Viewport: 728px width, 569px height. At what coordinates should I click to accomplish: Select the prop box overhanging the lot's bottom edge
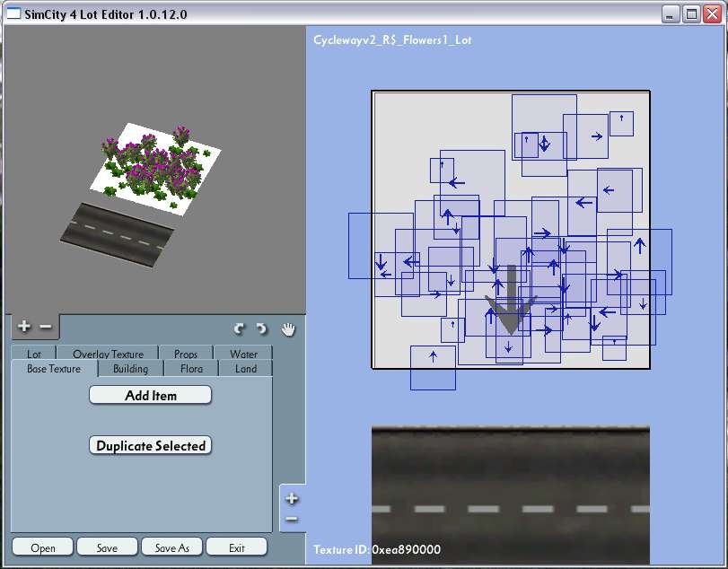[433, 368]
